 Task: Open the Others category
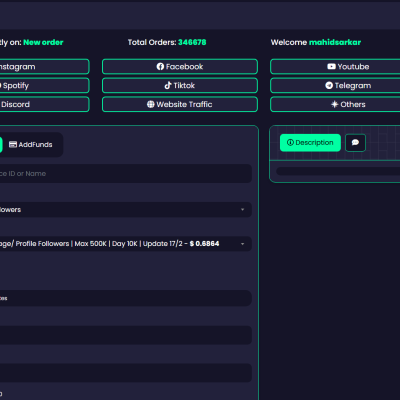click(335, 104)
